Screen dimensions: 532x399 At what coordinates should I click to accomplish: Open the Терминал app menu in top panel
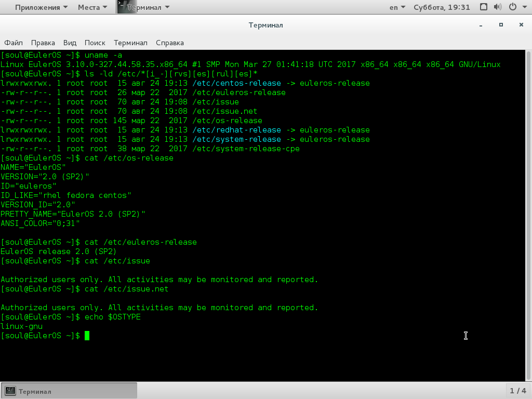coord(148,7)
